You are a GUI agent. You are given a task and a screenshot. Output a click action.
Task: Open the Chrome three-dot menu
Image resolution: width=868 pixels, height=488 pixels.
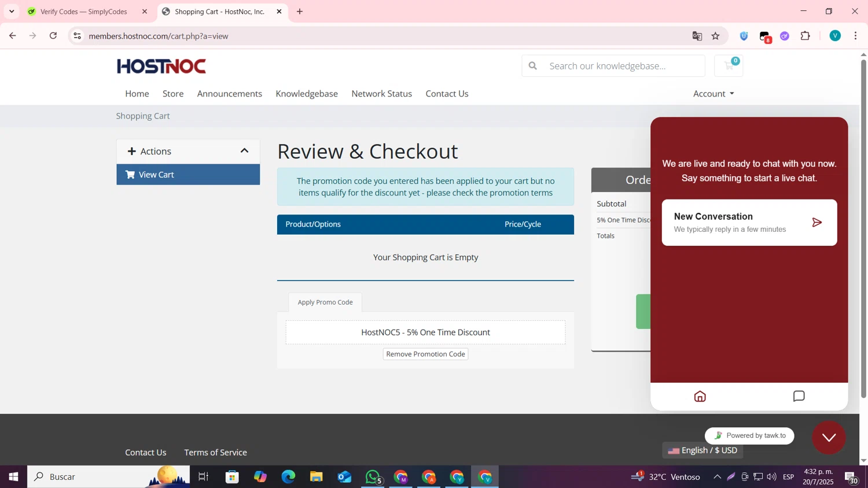pos(855,36)
